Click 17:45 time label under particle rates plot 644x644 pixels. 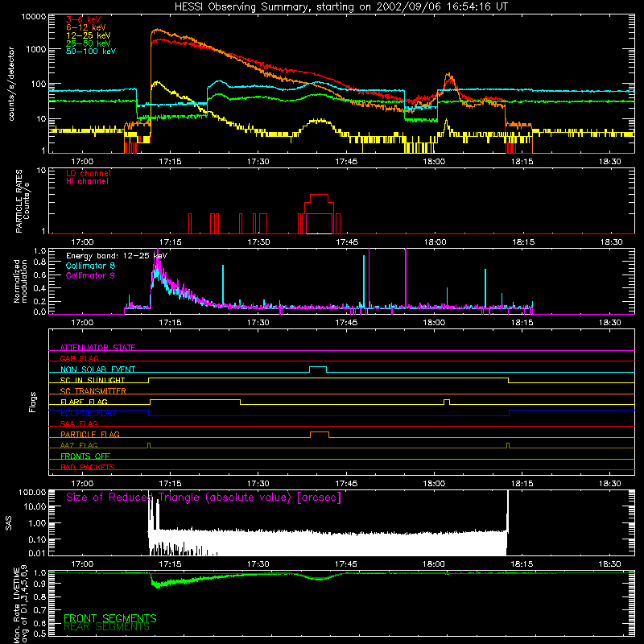tap(346, 242)
